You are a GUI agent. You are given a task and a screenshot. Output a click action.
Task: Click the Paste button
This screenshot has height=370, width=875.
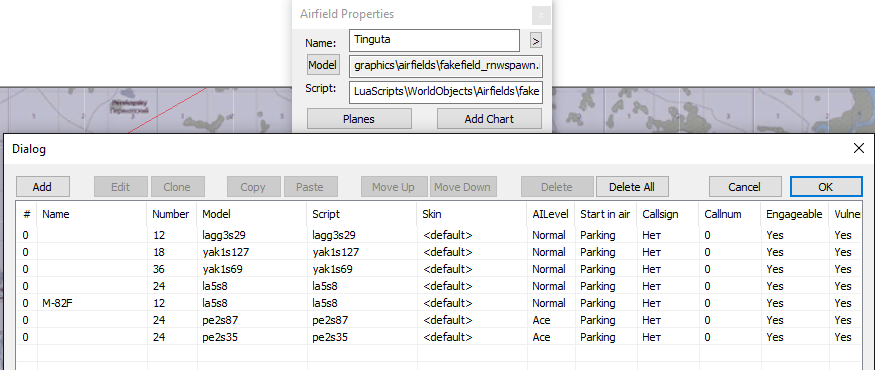click(310, 187)
